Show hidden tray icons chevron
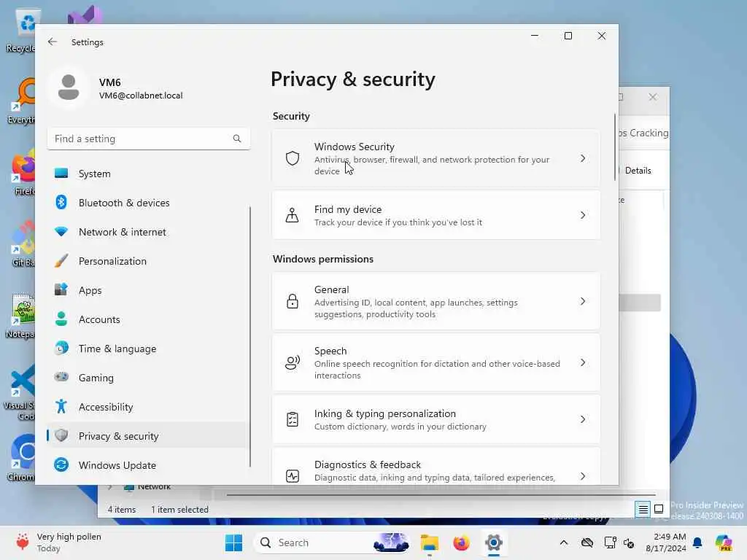The height and width of the screenshot is (560, 747). [564, 542]
